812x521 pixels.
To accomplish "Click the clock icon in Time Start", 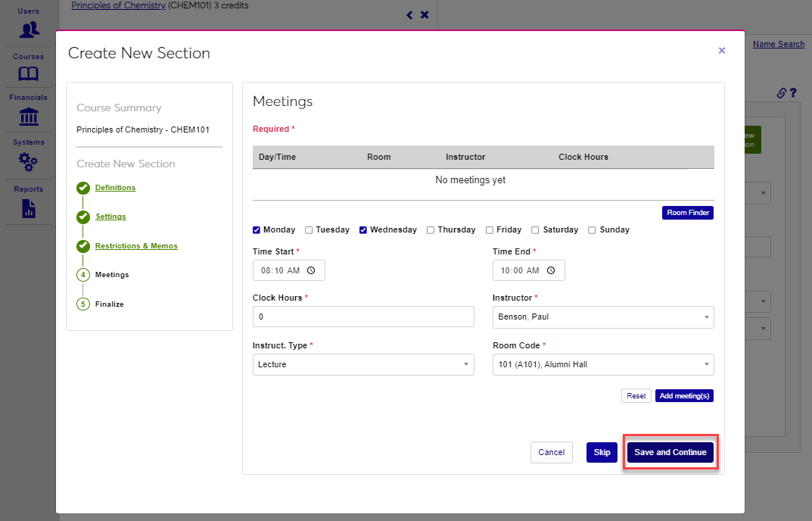I will click(311, 270).
